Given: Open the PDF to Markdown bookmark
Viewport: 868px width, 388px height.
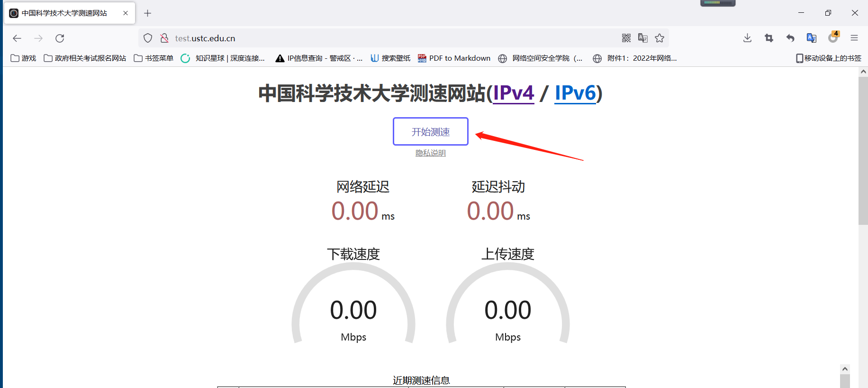Looking at the screenshot, I should pos(454,58).
